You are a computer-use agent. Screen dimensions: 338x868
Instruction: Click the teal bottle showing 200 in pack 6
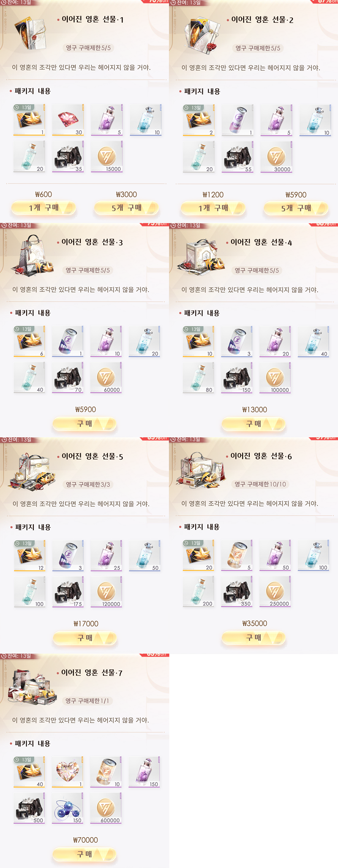pos(199,592)
